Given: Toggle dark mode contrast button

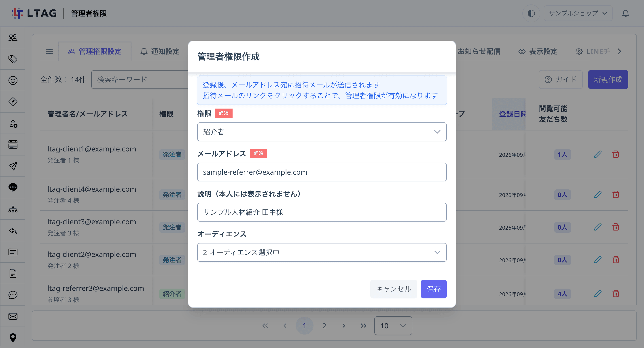Looking at the screenshot, I should tap(531, 13).
